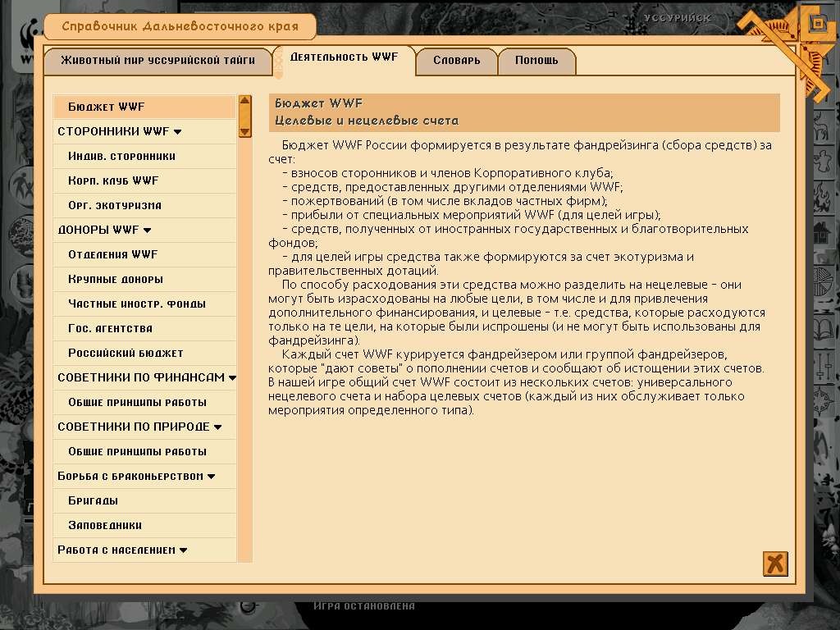Click the WWF panda logo behind the dialog
This screenshot has width=840, height=630.
click(27, 42)
